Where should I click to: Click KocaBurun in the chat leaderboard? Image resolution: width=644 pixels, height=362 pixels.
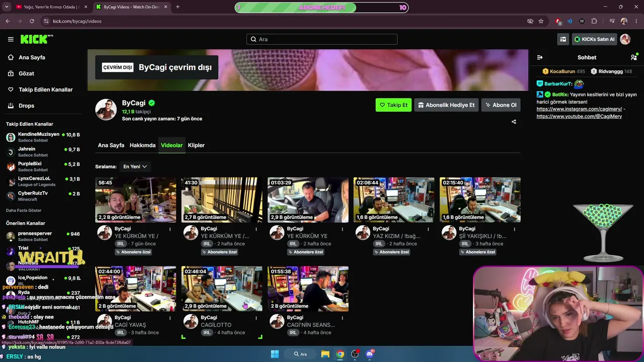562,71
